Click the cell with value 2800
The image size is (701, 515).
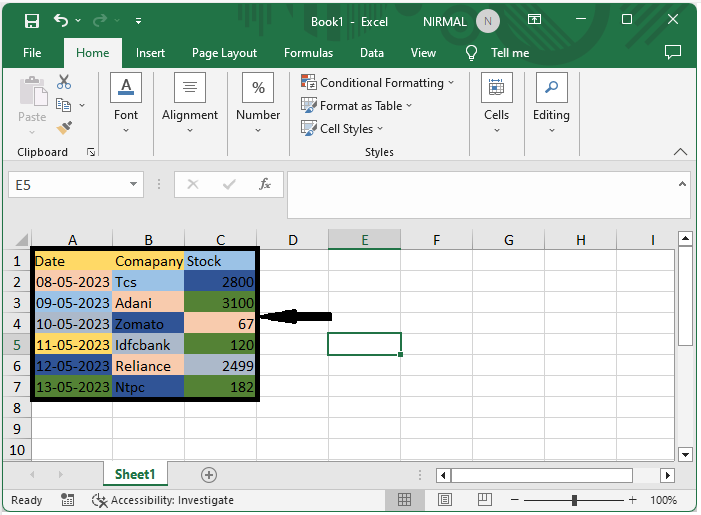(x=220, y=282)
